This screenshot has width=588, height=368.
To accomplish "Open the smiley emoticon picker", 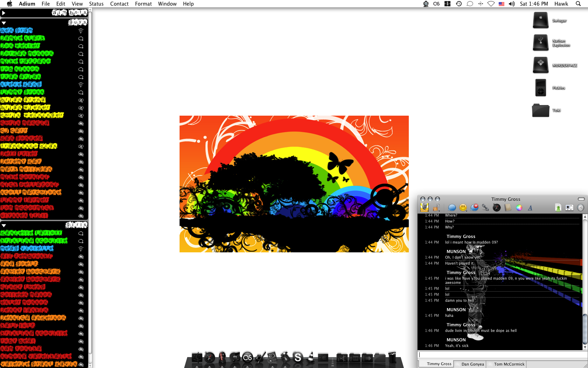I will point(463,207).
